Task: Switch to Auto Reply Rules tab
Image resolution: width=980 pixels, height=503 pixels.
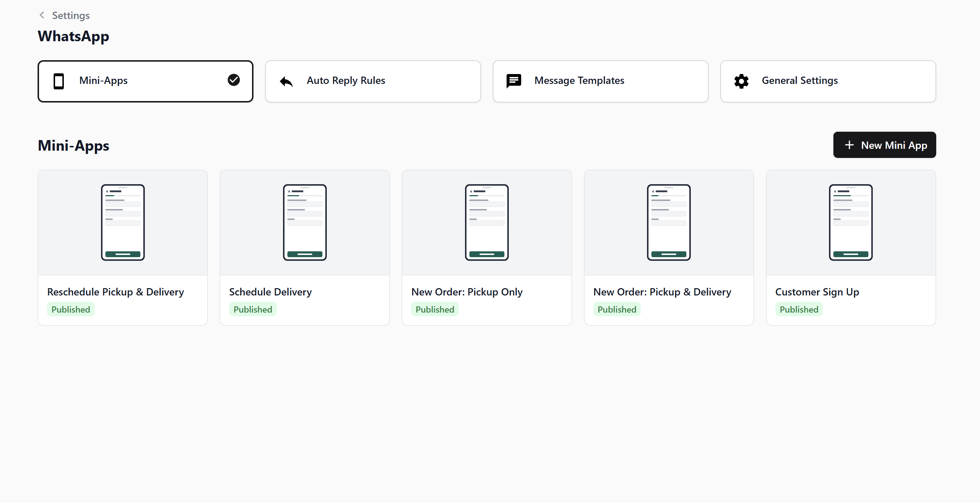Action: [x=373, y=81]
